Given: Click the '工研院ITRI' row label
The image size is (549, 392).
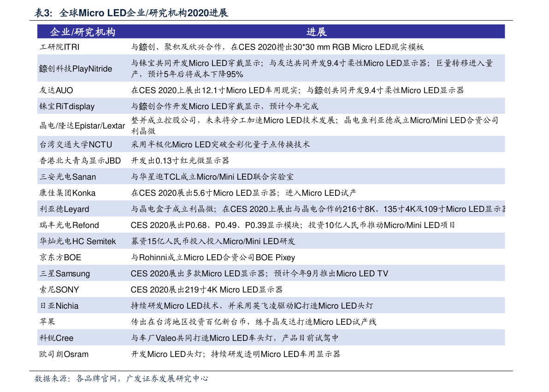Looking at the screenshot, I should pos(60,47).
